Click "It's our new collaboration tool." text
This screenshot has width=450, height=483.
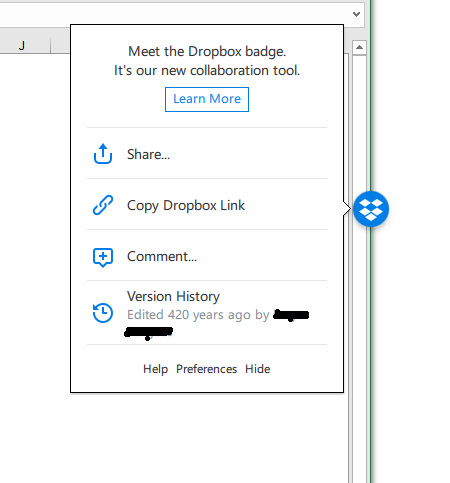coord(207,71)
